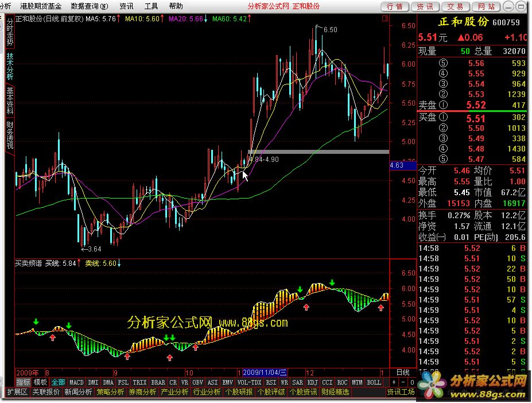Screen dimensions: 532x403
Task: Select the 模板 tab
Action: 40,382
